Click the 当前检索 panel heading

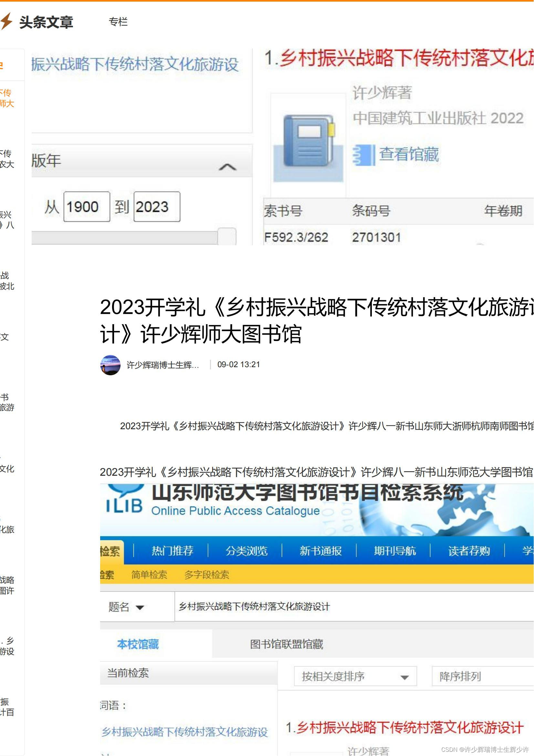coord(128,673)
